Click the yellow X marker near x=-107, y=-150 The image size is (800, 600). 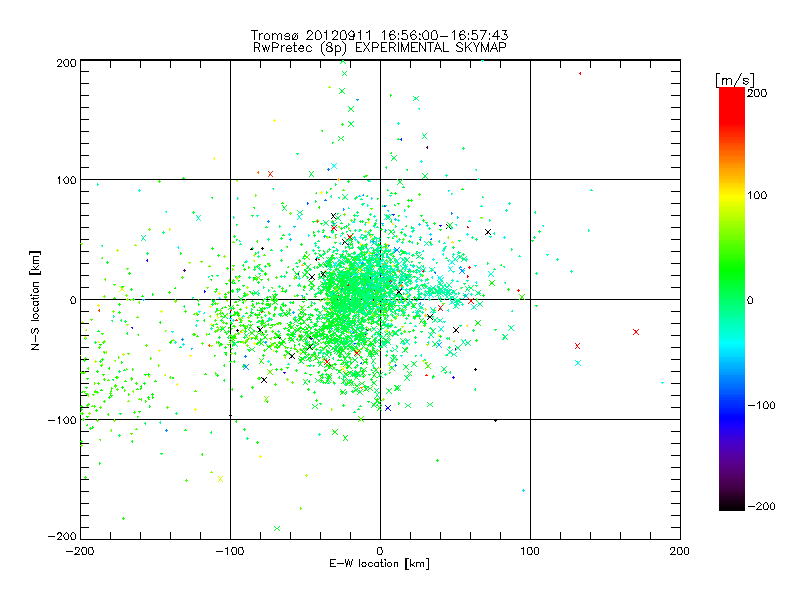point(220,479)
